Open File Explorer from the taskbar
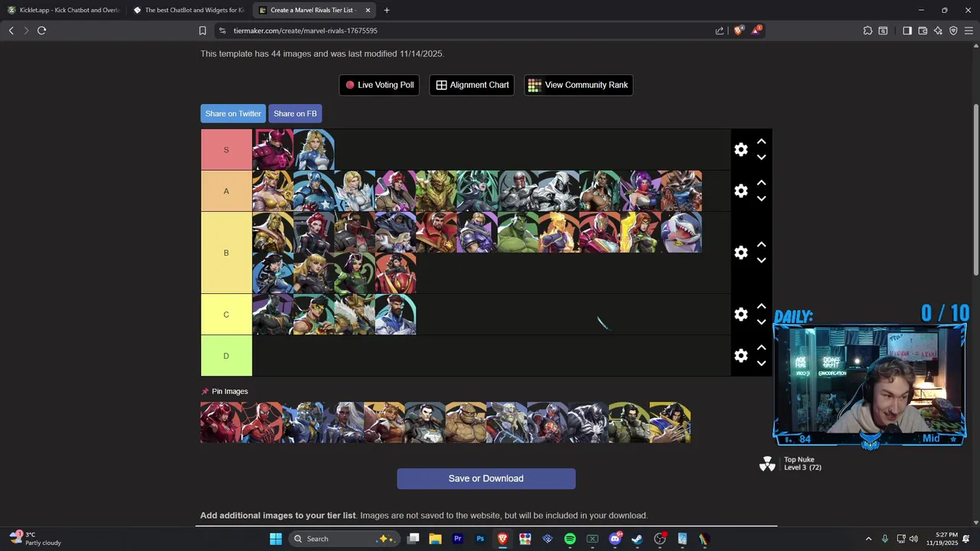The width and height of the screenshot is (980, 551). (x=435, y=539)
